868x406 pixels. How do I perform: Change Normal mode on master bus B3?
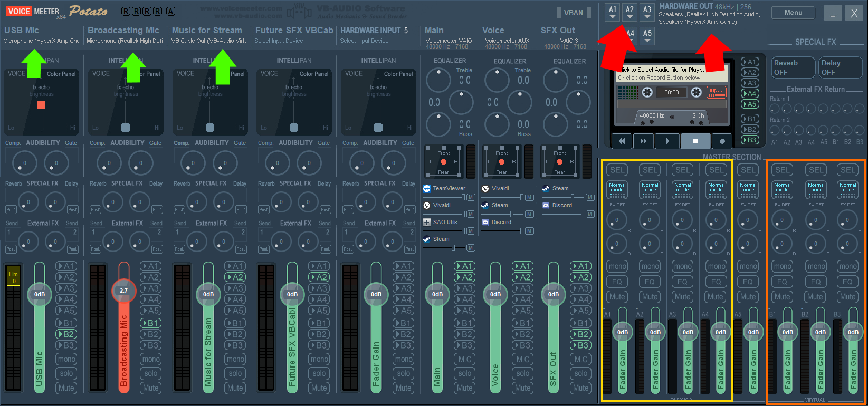click(x=847, y=189)
